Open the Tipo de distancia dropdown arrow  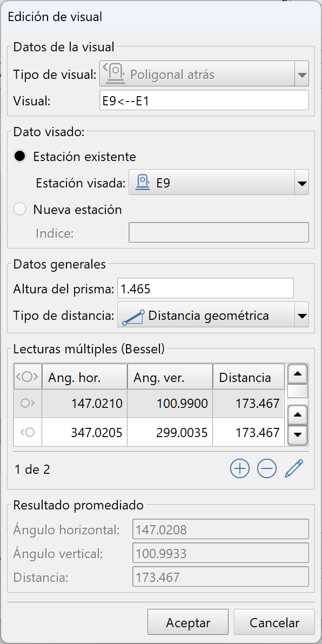click(x=302, y=317)
